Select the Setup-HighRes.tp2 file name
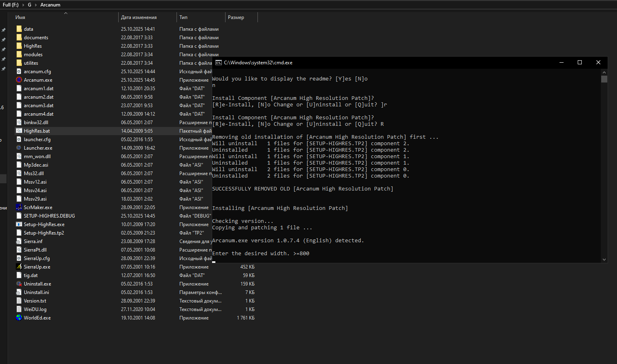The image size is (617, 364). point(44,233)
